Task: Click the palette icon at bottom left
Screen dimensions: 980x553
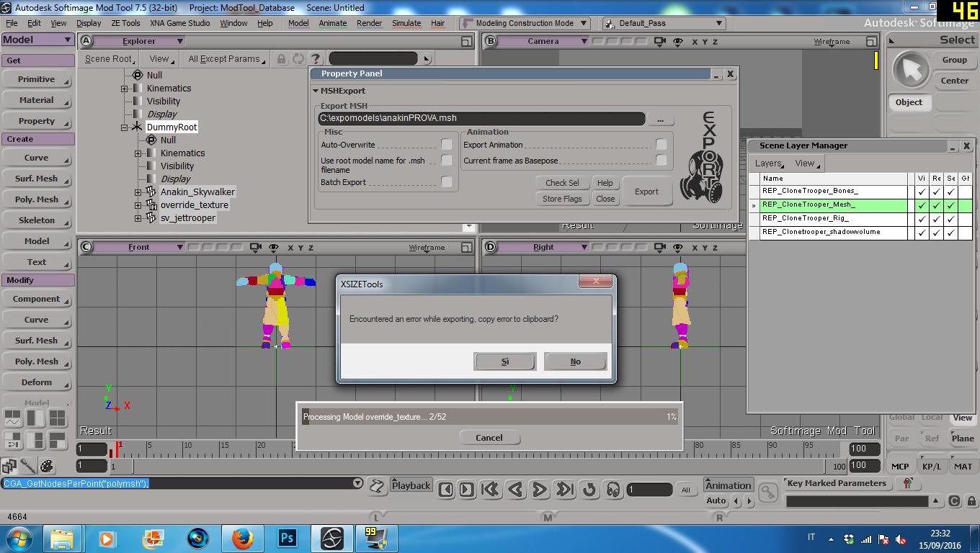Action: pyautogui.click(x=47, y=466)
